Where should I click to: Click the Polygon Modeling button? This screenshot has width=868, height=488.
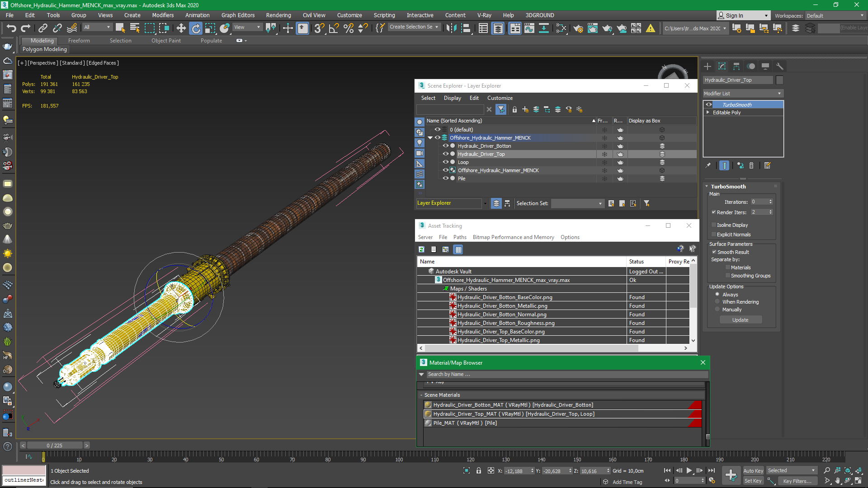[x=45, y=49]
